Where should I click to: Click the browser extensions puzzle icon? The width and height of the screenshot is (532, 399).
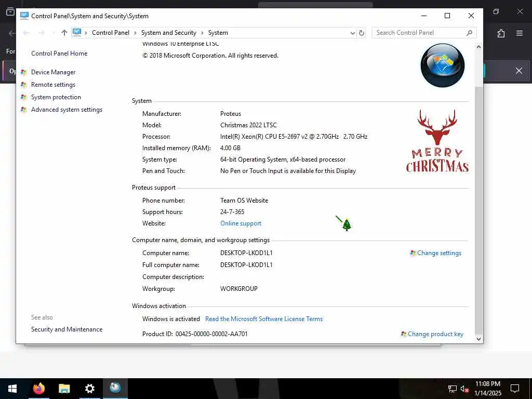(x=501, y=33)
